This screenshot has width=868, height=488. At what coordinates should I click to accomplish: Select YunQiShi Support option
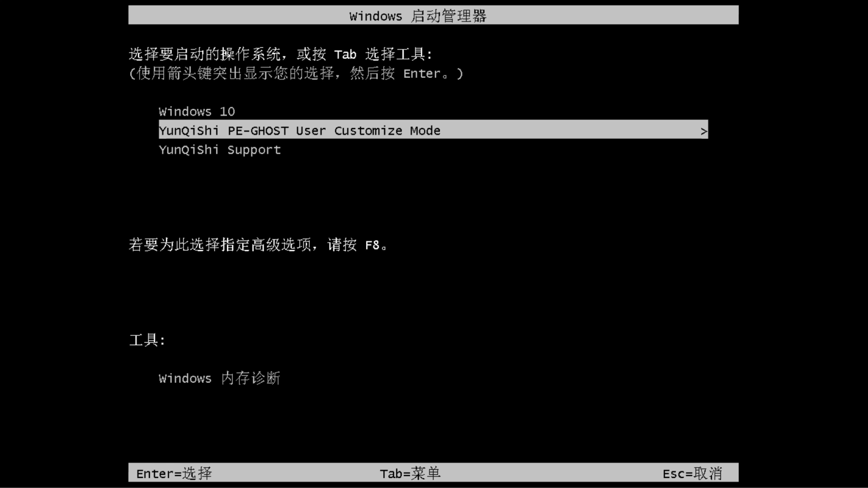tap(219, 150)
